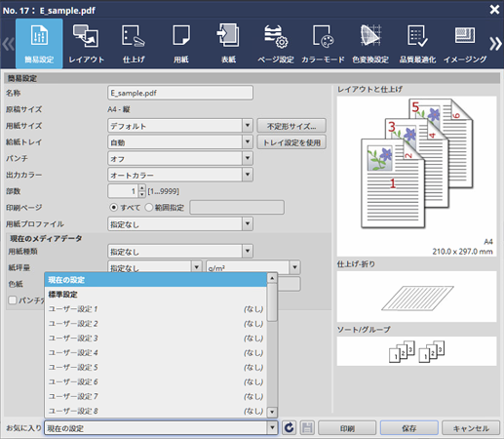Open the 品質最適化 quality icon

tap(417, 43)
